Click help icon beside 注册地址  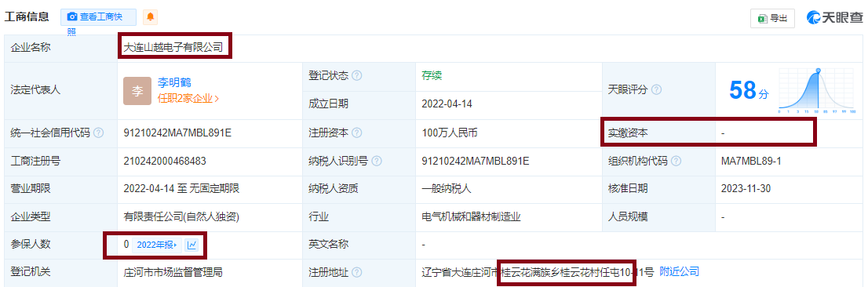point(357,272)
